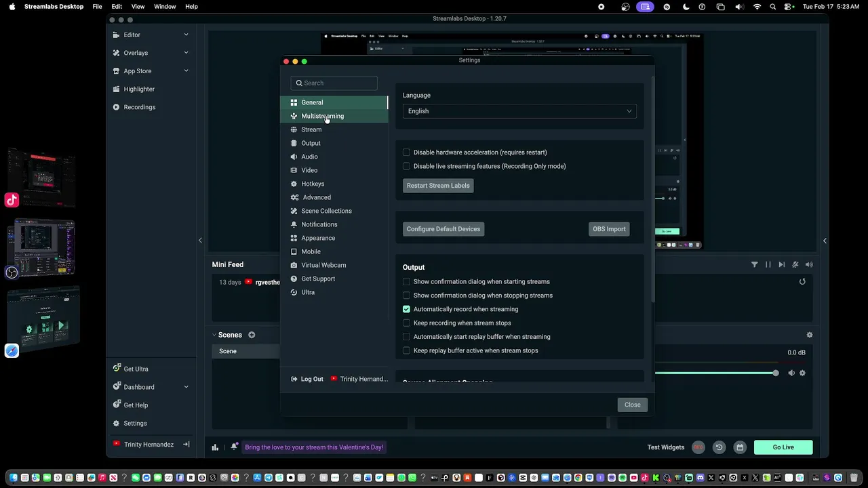
Task: Enable Automatically start replay buffer when streaming
Action: coord(406,337)
